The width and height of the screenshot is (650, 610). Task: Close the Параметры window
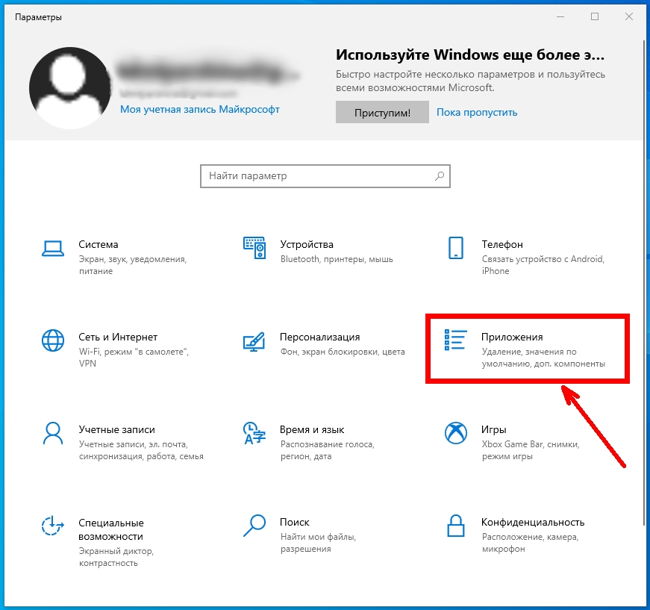[629, 17]
